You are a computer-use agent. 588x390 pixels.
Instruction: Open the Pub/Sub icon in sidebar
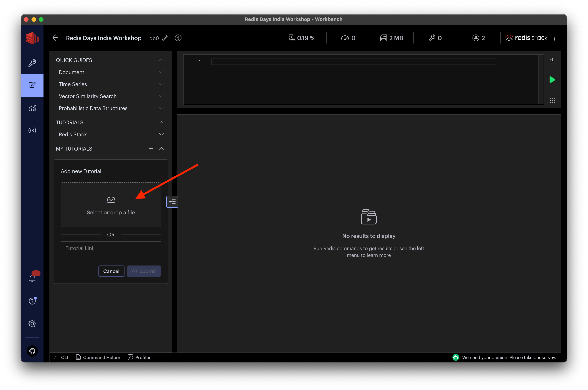(x=32, y=130)
